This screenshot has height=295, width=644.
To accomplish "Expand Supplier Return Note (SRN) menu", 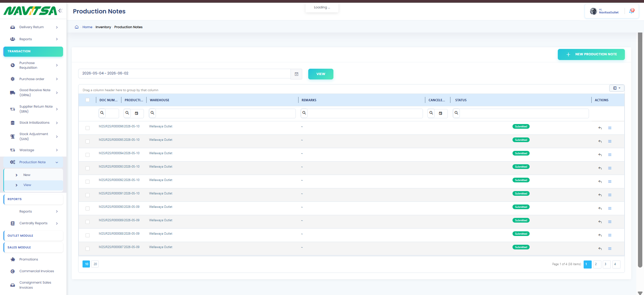I will tap(33, 109).
